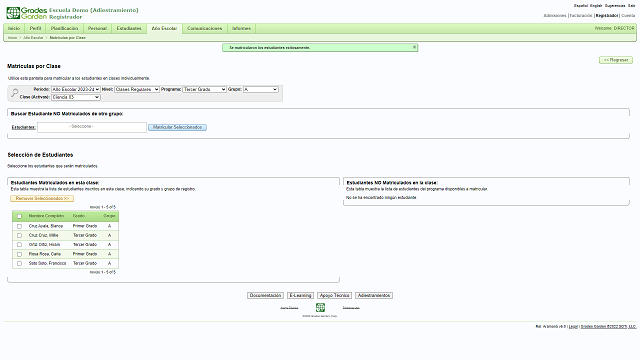Open the Perfil tab

[36, 29]
